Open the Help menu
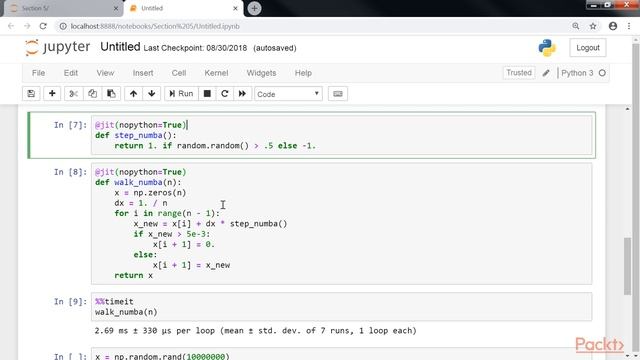 tap(303, 73)
